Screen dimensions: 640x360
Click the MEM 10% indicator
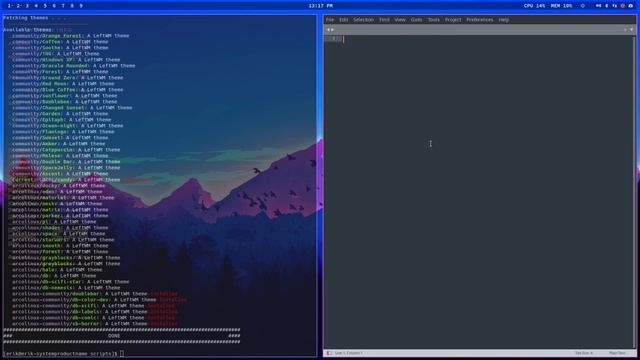(561, 6)
